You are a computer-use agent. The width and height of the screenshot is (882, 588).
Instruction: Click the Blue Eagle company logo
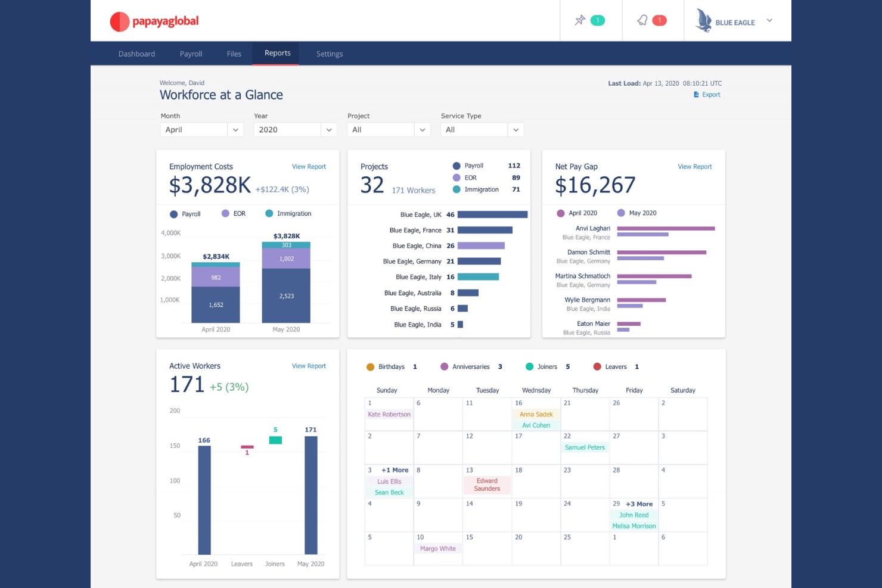(704, 20)
